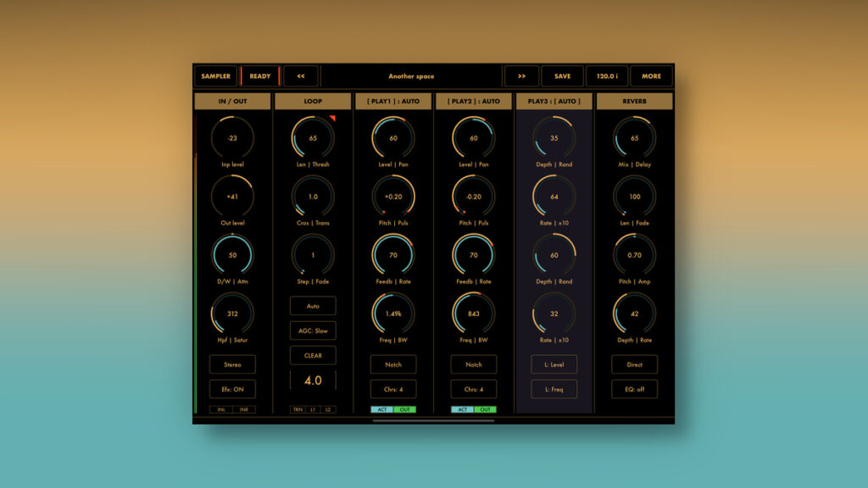Click the Auto button in LOOP
868x488 pixels.
pos(313,306)
